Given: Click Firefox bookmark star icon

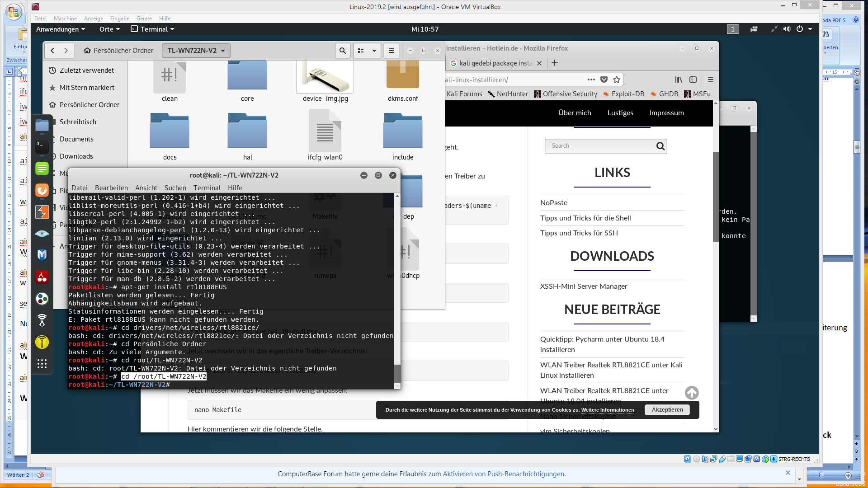Looking at the screenshot, I should coord(617,80).
